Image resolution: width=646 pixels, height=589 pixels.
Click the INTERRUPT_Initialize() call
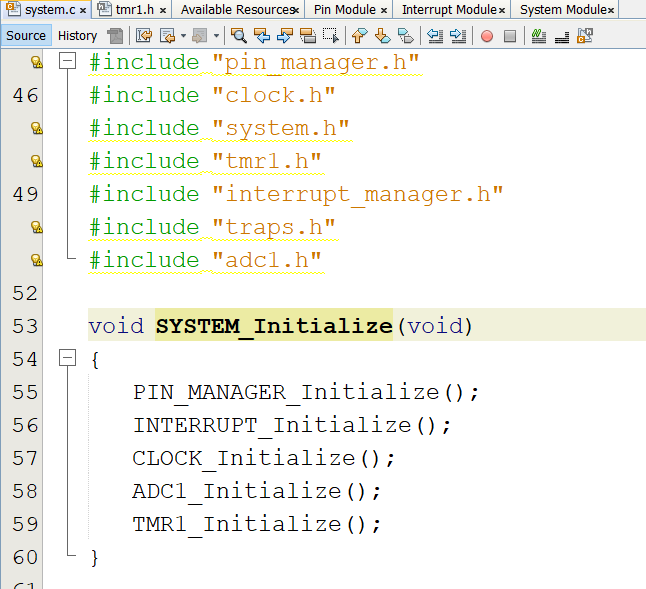coord(292,425)
